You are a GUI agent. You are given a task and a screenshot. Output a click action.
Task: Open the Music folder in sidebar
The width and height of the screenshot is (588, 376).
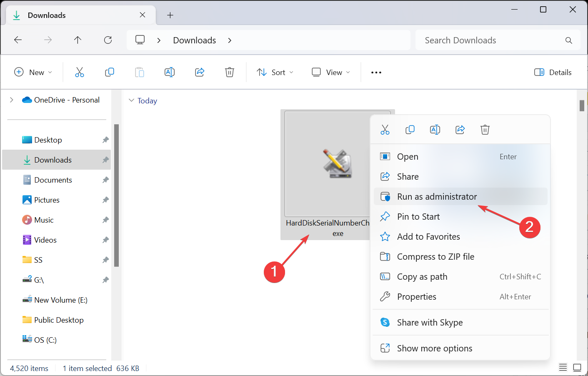(57, 220)
